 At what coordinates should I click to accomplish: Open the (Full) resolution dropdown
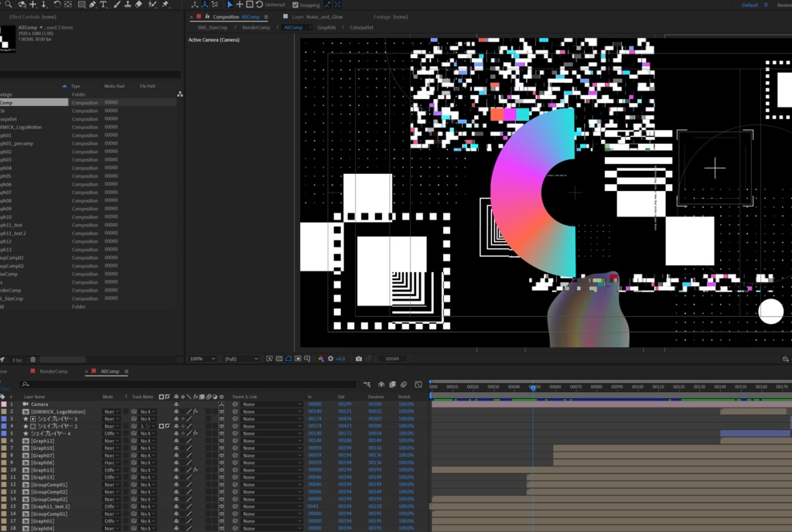241,359
